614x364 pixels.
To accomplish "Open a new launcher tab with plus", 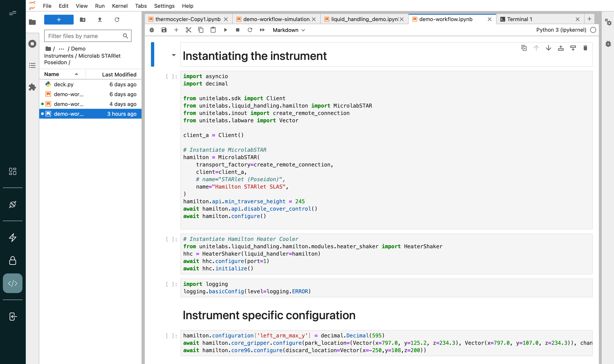I will (x=589, y=19).
